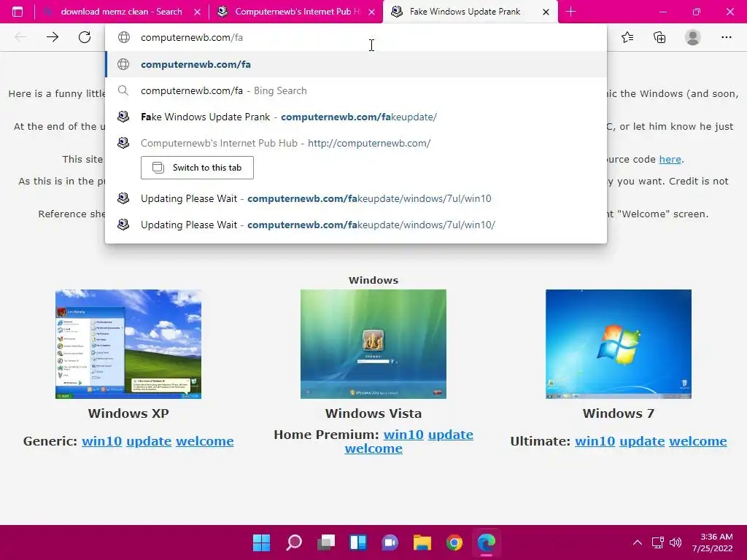Pick Computernewb's Internet Pub Hub suggestion
747x560 pixels.
(x=356, y=143)
